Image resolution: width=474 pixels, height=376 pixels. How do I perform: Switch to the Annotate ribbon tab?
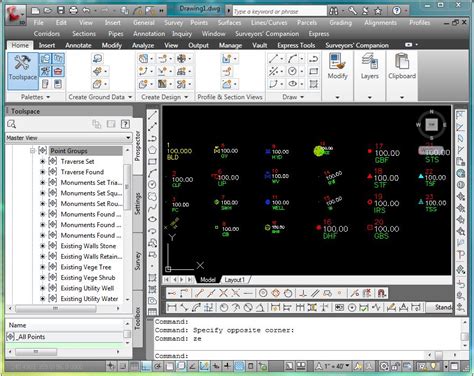[78, 45]
